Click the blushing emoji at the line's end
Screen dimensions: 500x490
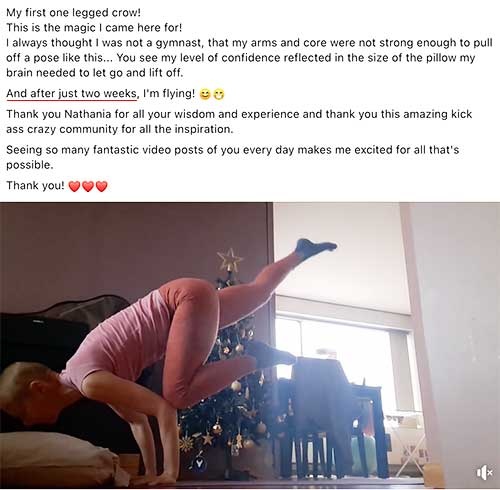[219, 95]
